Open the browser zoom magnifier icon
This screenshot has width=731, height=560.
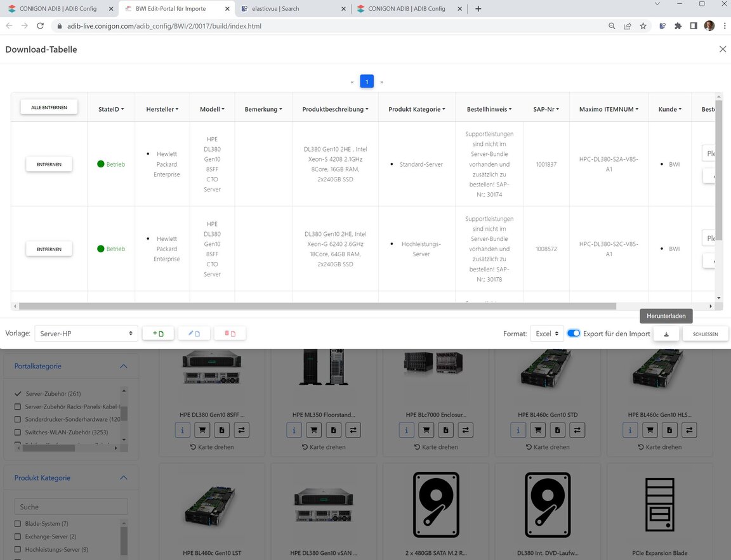click(x=612, y=26)
